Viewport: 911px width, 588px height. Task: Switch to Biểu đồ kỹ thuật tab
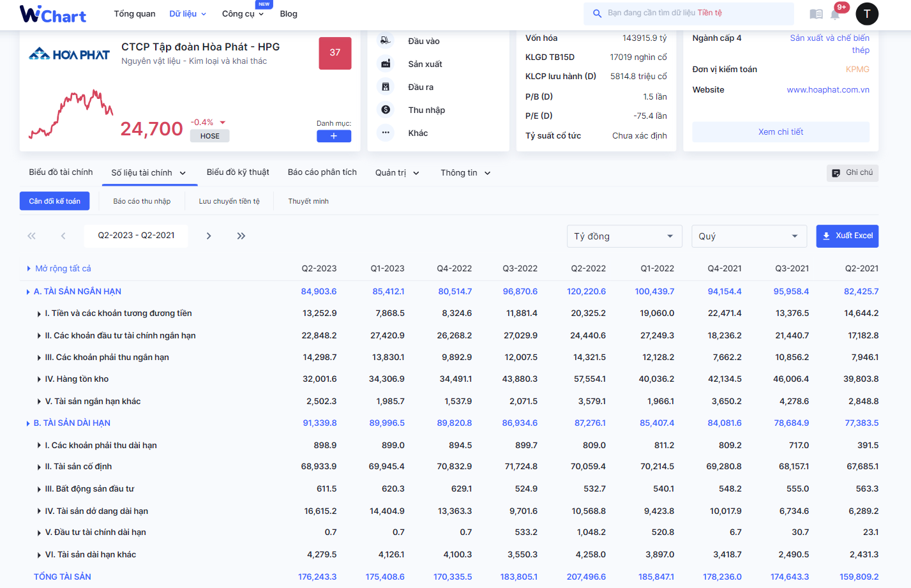(238, 172)
